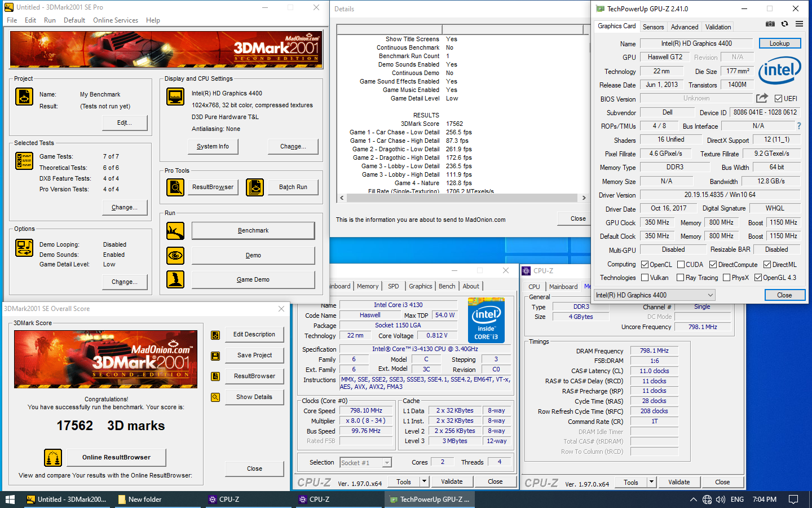Click the Display and CPU Settings monitor icon

175,97
